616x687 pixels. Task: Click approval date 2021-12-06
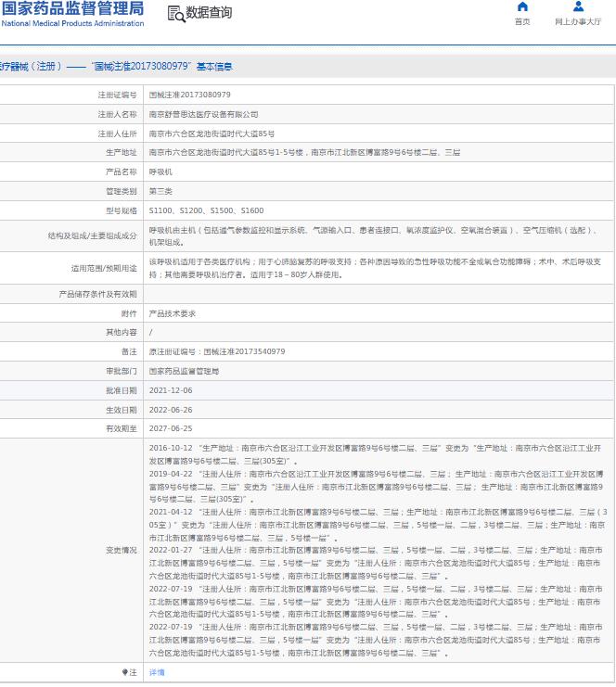pos(171,390)
